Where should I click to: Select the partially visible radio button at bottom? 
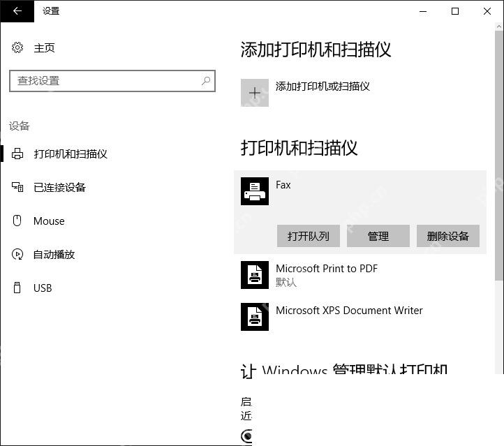click(x=246, y=436)
